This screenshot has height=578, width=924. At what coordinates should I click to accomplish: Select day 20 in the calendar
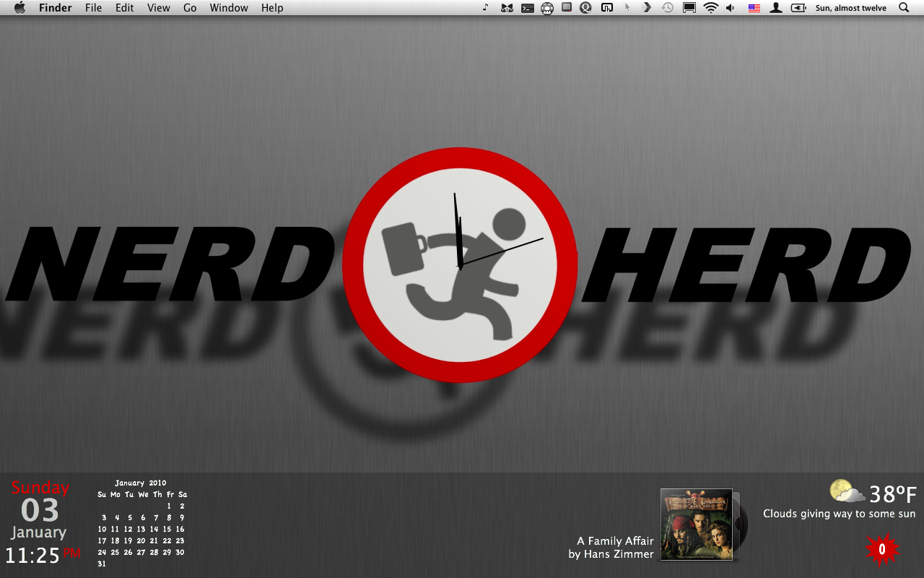coord(141,540)
